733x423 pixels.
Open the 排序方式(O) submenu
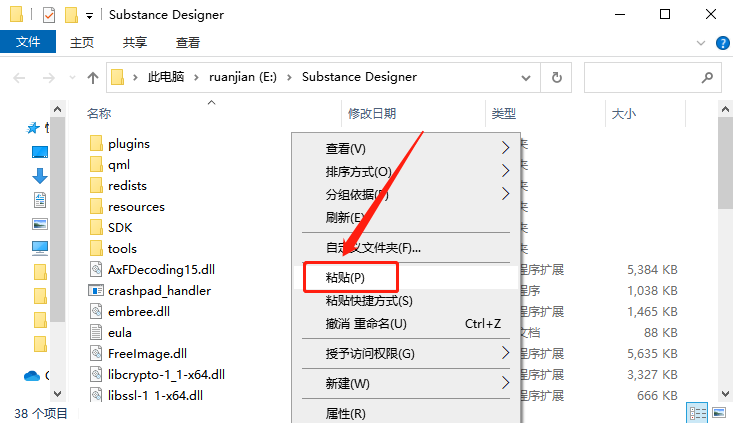(x=406, y=172)
